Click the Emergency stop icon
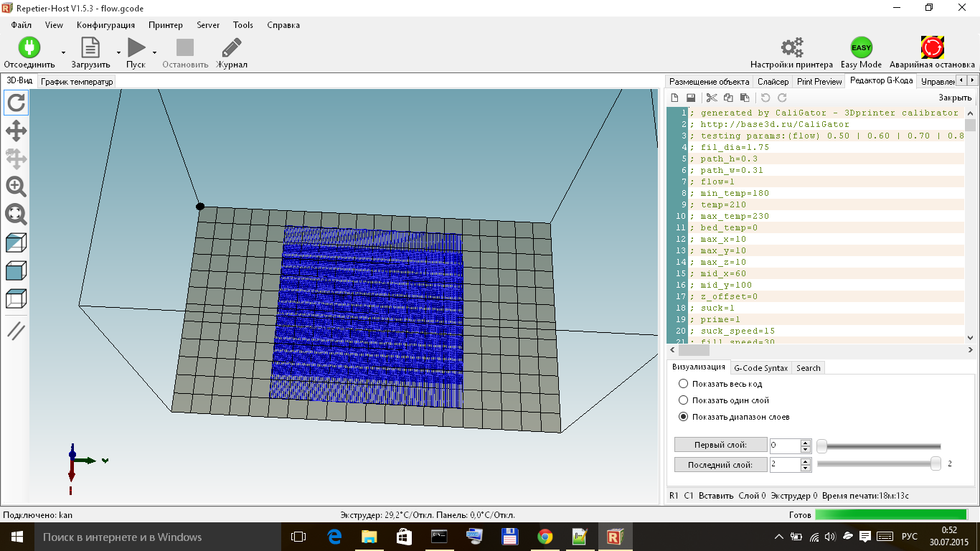 click(932, 48)
